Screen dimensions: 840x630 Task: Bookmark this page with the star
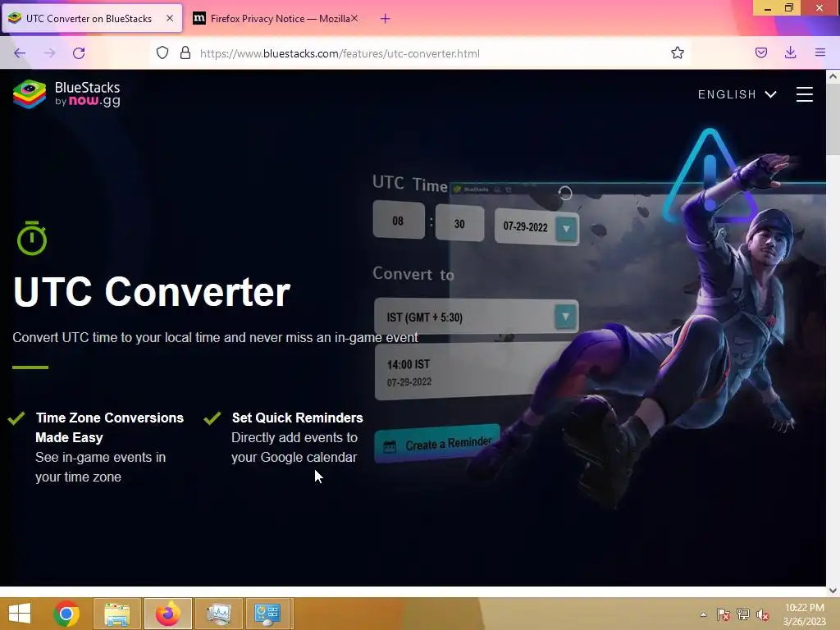point(677,52)
